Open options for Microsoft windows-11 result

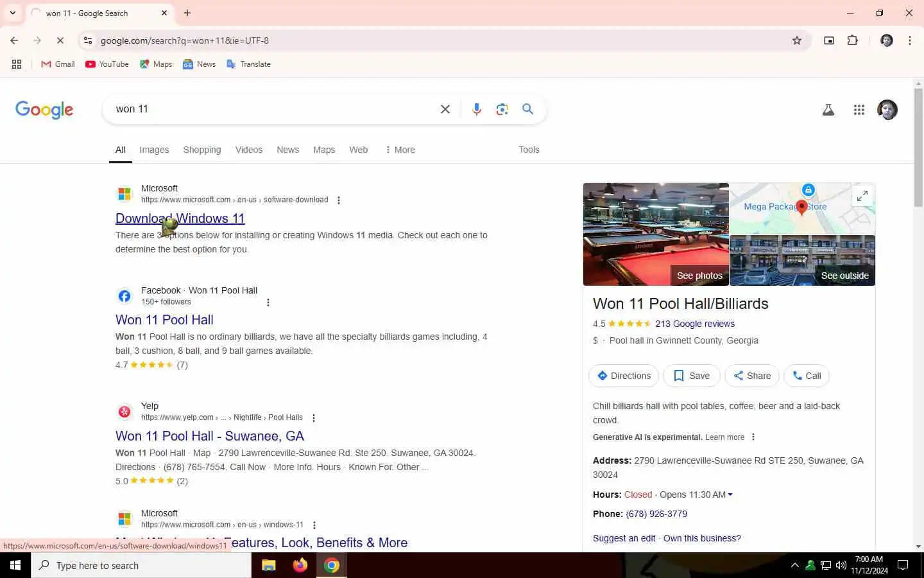click(314, 525)
